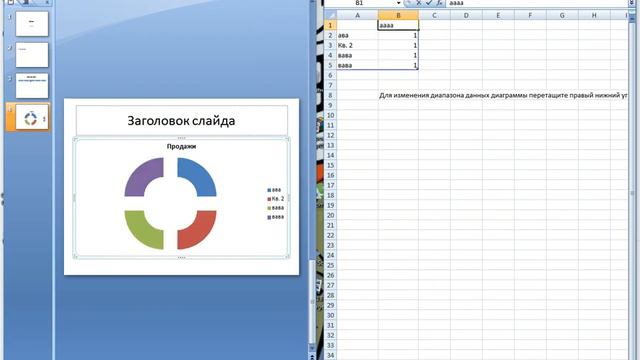Select row 34 header

click(330, 355)
